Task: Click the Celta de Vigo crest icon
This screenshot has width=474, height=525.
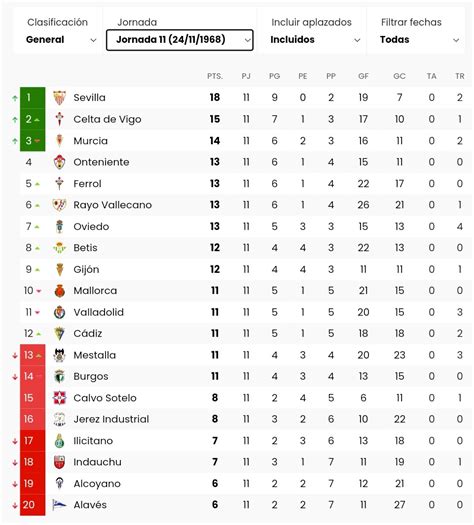Action: (60, 119)
